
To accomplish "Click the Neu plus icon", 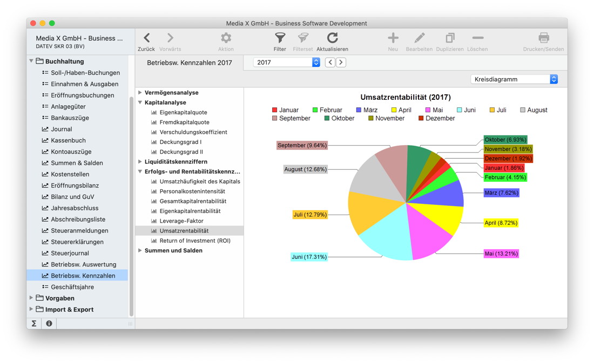I will [x=393, y=38].
